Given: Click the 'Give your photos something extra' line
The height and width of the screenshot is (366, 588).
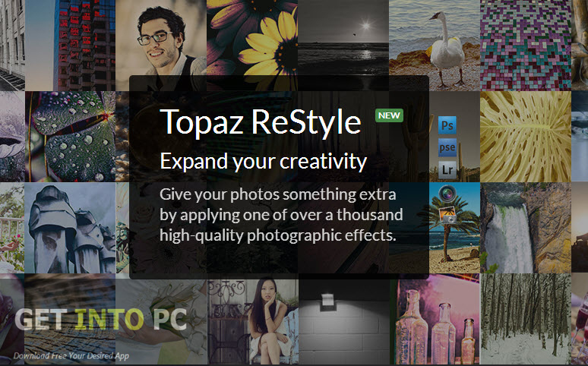Looking at the screenshot, I should [278, 194].
